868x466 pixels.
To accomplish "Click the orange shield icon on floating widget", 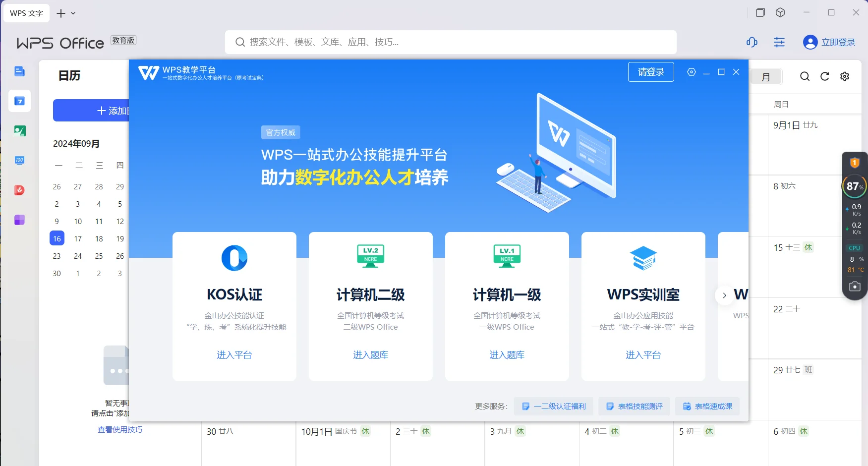I will 855,163.
